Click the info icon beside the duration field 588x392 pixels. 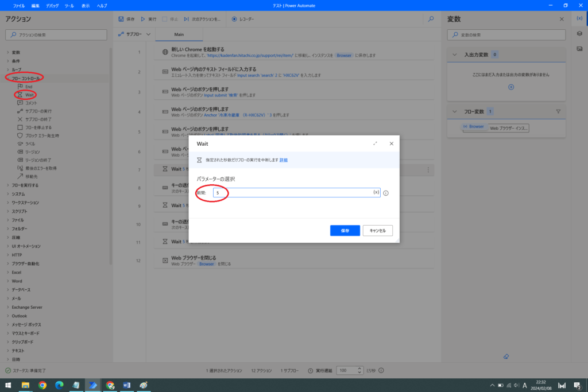click(x=386, y=193)
